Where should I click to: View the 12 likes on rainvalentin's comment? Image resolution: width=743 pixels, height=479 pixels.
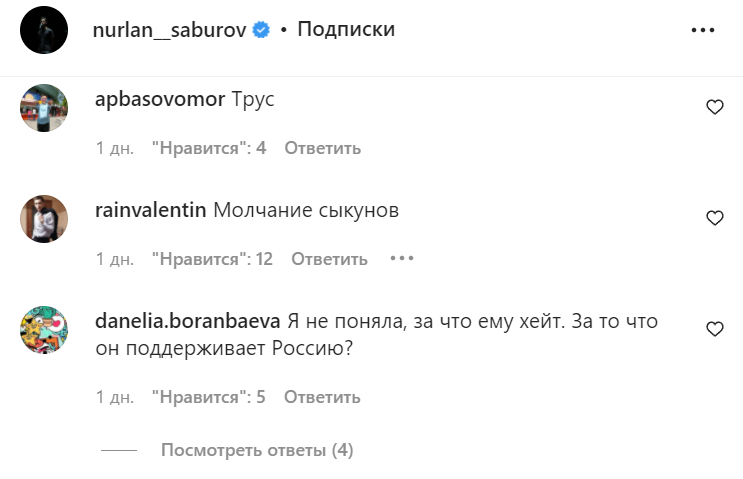[x=212, y=259]
